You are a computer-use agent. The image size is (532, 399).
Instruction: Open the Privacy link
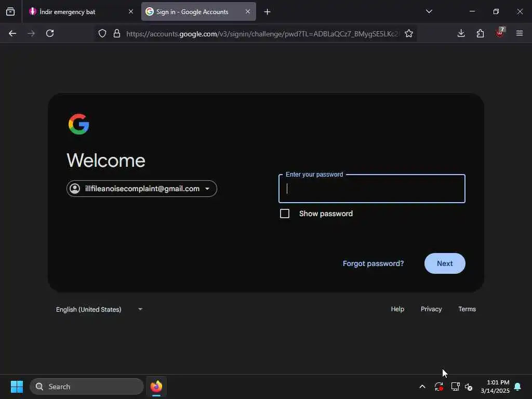pyautogui.click(x=431, y=309)
